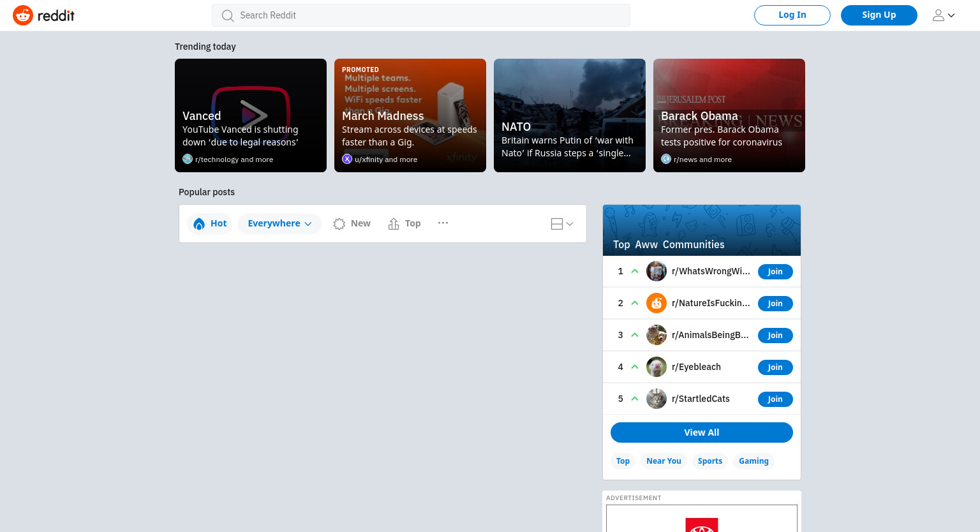Join the r/NatureIsFuckin... community
This screenshot has width=980, height=532.
click(x=775, y=304)
